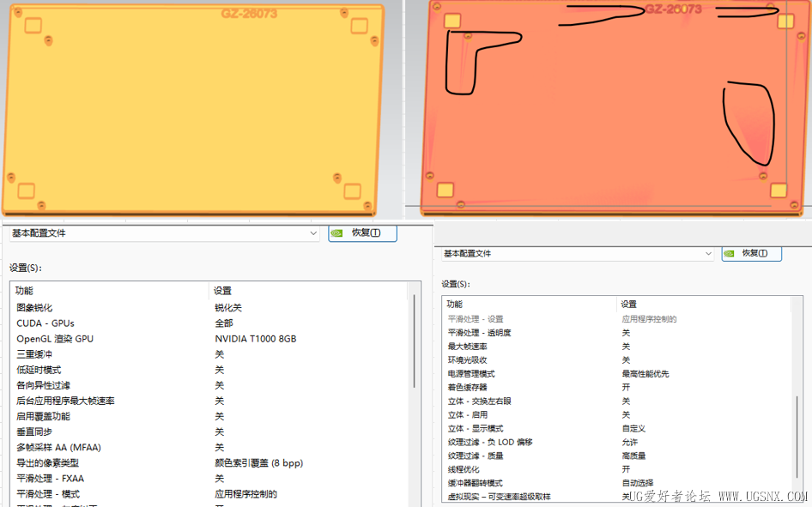
Task: Click the 功能 column header above 图象锐化
Action: tap(109, 291)
